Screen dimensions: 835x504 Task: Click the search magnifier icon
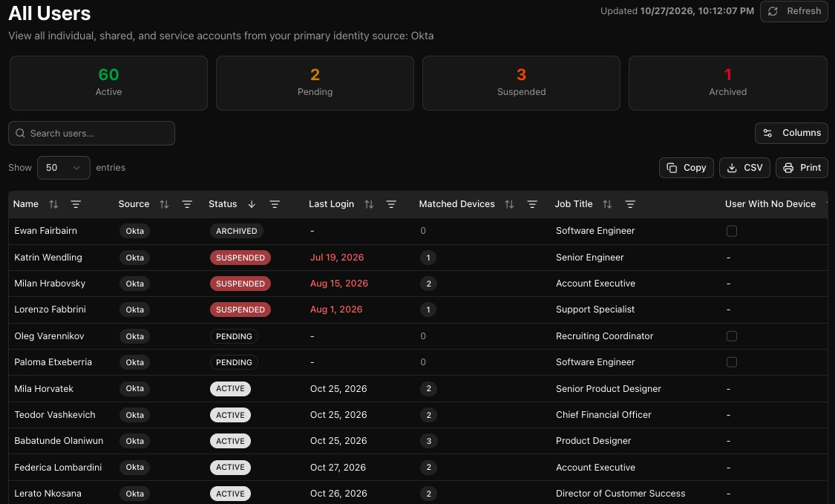tap(20, 133)
